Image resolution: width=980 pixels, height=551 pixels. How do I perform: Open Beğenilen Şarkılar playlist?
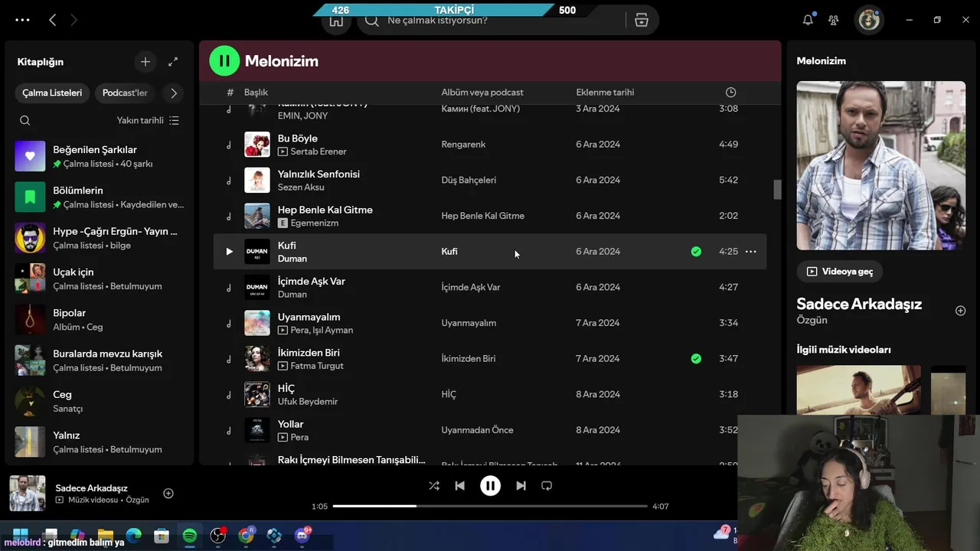pyautogui.click(x=100, y=156)
